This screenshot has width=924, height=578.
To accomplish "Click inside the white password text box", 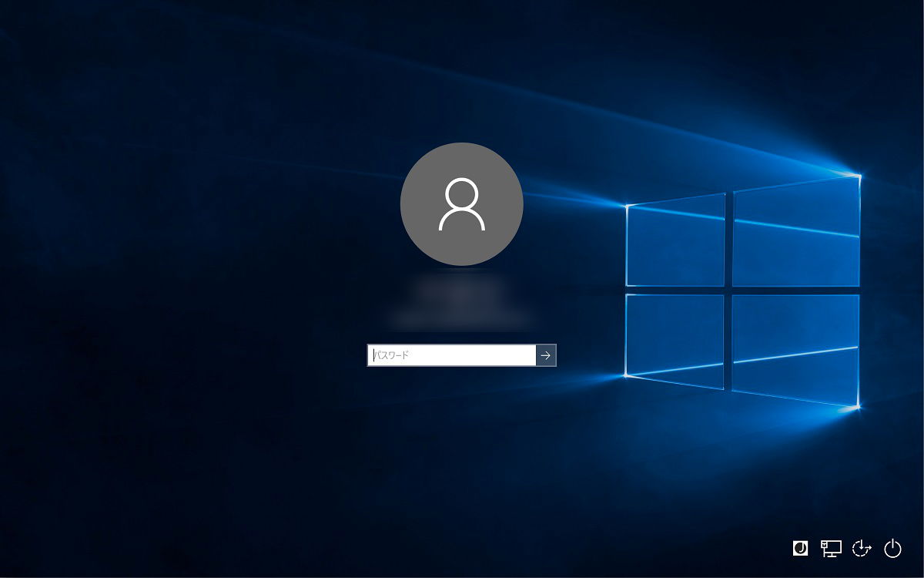I will (452, 355).
